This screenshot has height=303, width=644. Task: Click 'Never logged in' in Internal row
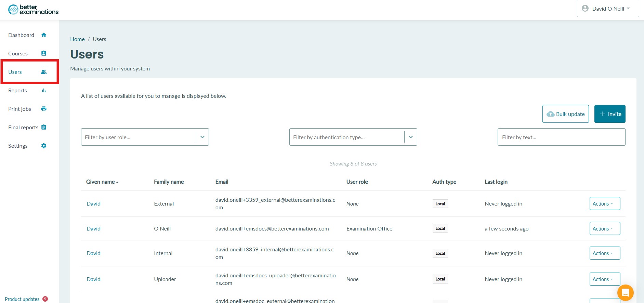tap(503, 253)
